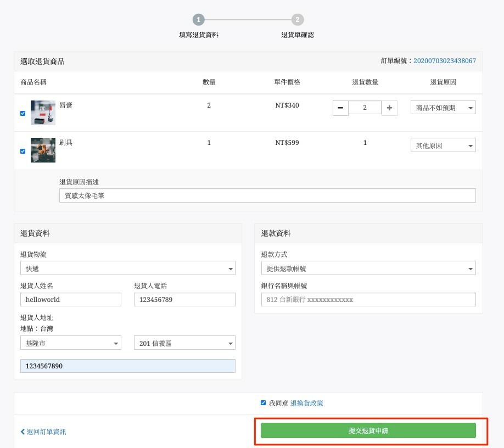This screenshot has width=504, height=448.
Task: Open the 其他原因 return reason dropdown
Action: click(x=443, y=145)
